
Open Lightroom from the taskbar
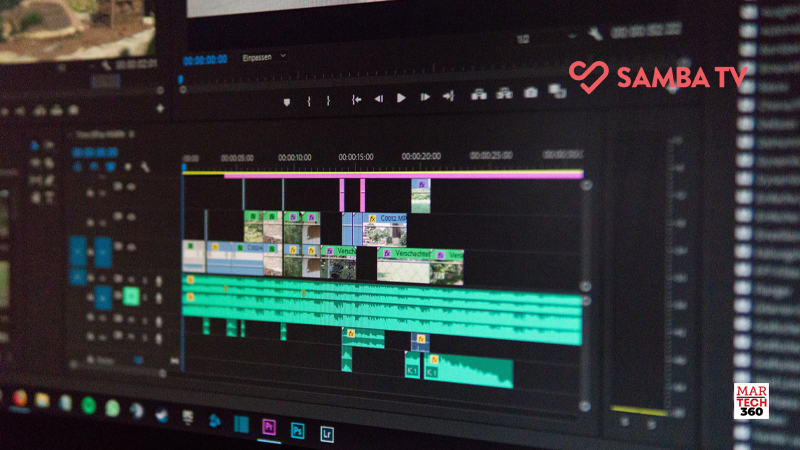tap(327, 434)
